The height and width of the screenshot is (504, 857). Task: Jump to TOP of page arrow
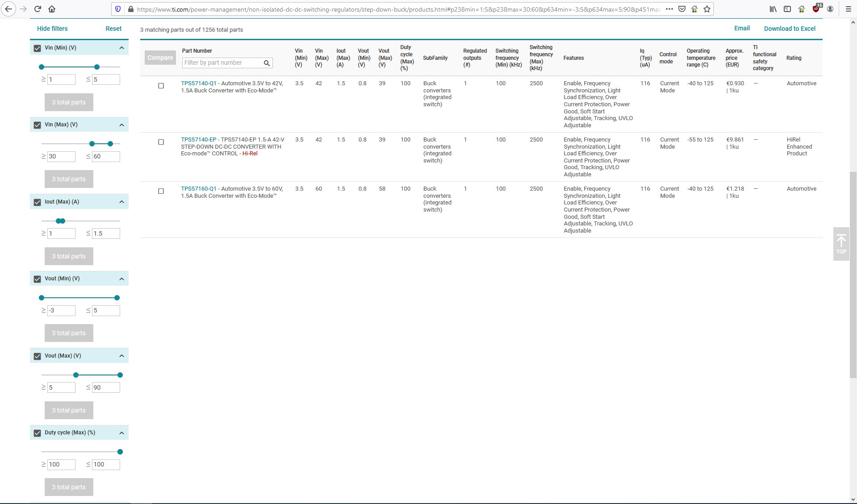(841, 244)
